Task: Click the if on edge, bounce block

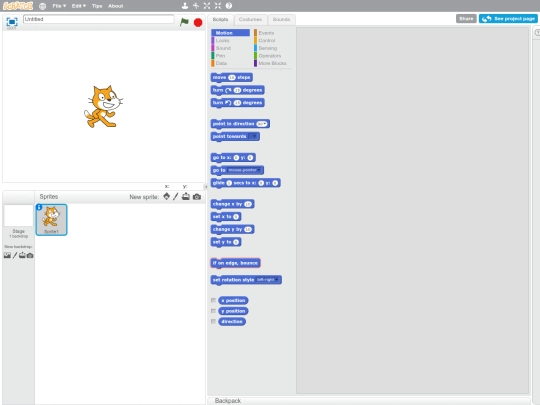Action: coord(235,263)
